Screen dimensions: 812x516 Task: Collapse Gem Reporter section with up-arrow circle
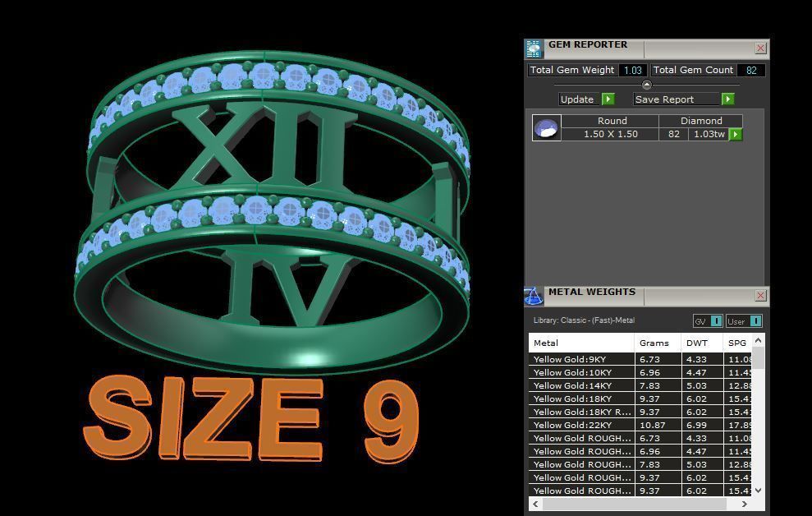coord(646,85)
